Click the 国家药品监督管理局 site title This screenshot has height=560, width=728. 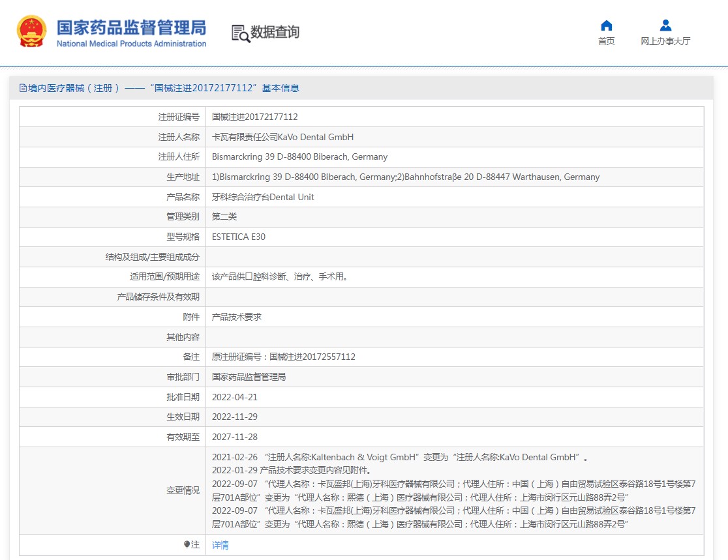131,27
